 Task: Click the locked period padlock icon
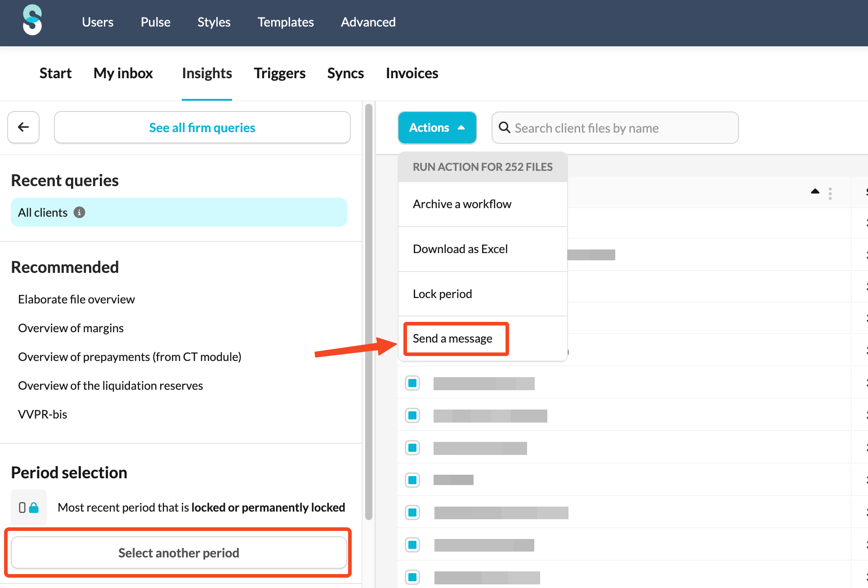[x=33, y=508]
